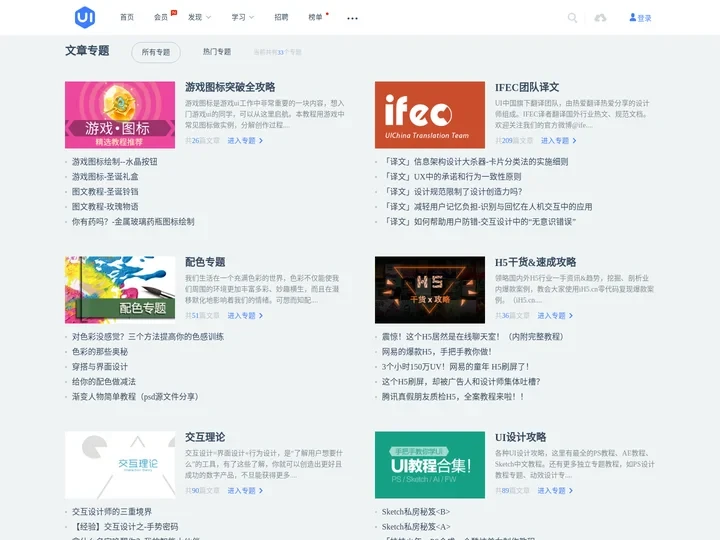Open article 网易的爆款H5,手把手教你做!
Viewport: 720px width, 540px height.
pyautogui.click(x=437, y=352)
